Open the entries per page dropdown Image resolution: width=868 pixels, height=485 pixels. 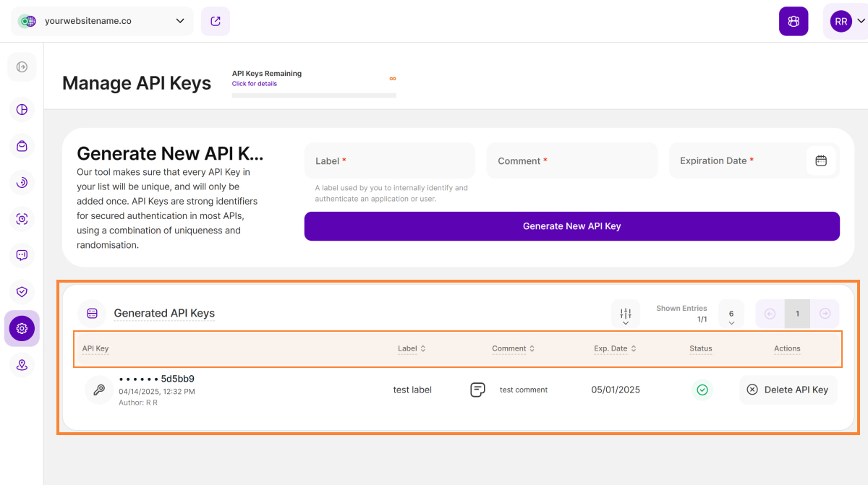[731, 315]
